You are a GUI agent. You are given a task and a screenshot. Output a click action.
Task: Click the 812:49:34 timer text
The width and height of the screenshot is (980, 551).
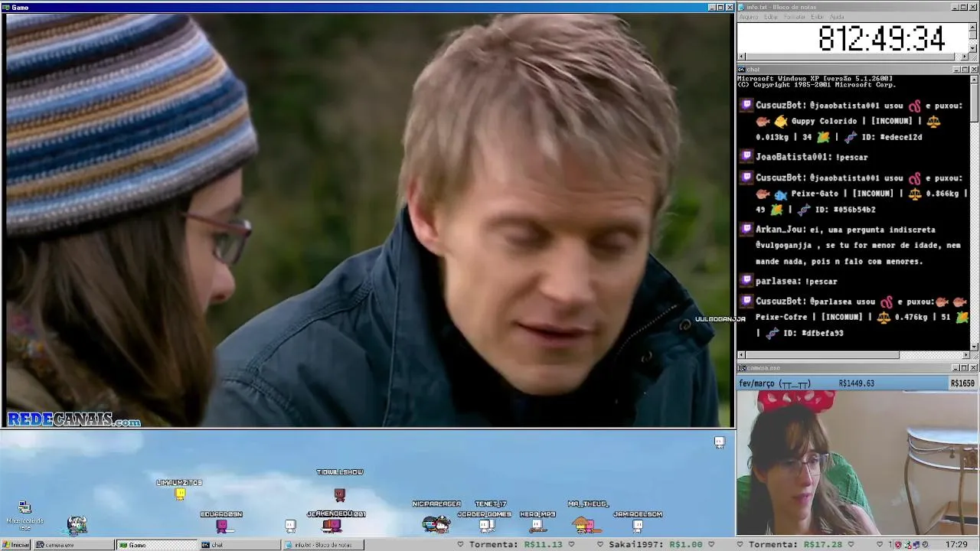881,38
